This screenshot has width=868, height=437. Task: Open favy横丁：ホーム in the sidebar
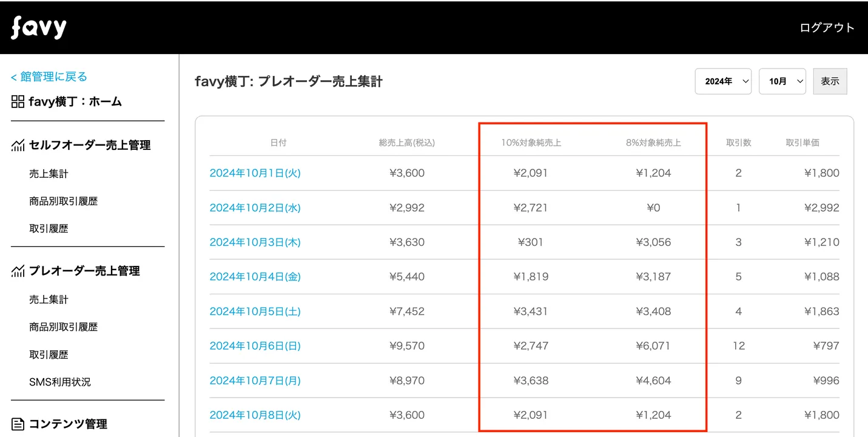[75, 101]
